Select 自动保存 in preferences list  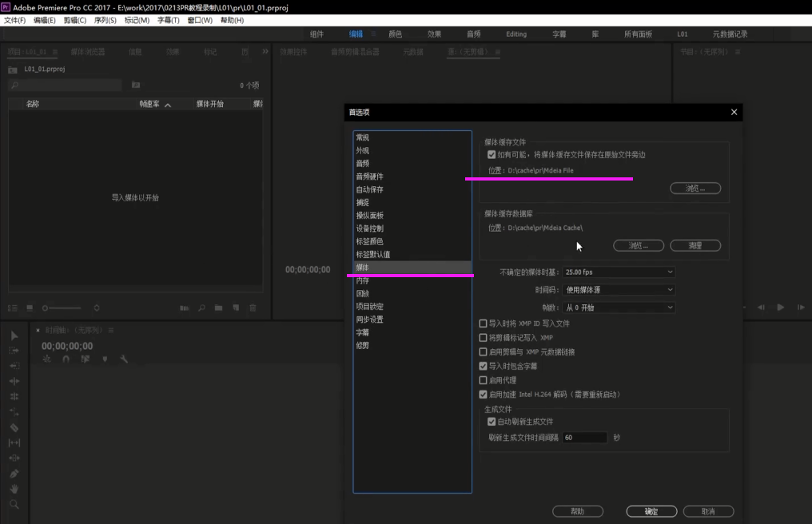[370, 189]
